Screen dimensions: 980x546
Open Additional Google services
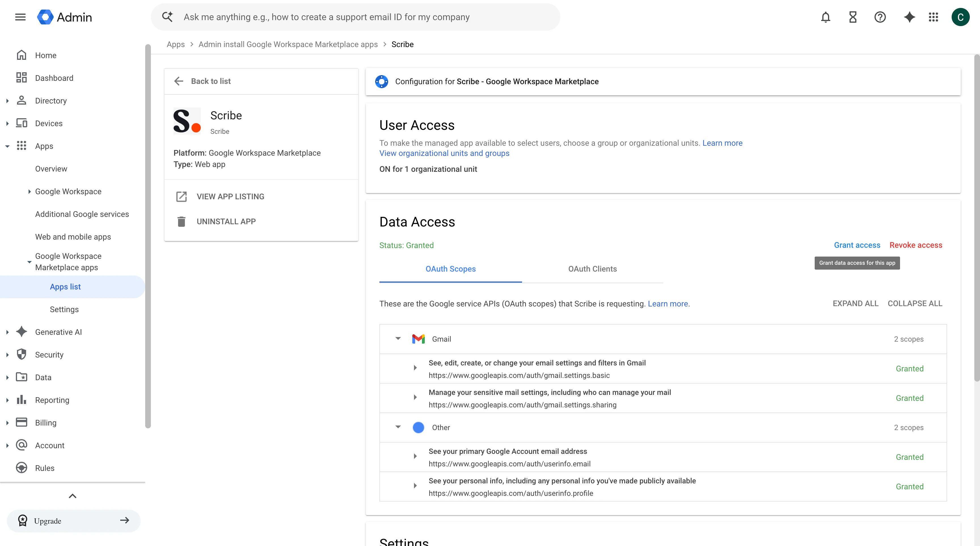pos(82,214)
